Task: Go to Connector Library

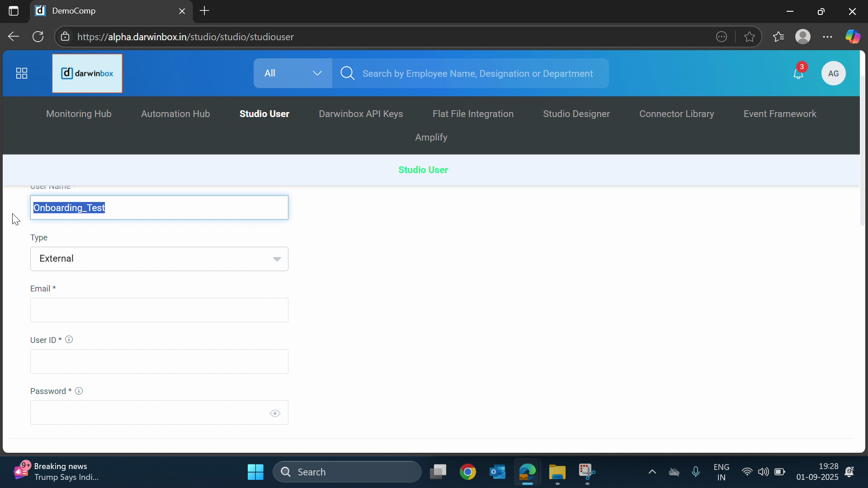Action: pos(676,114)
